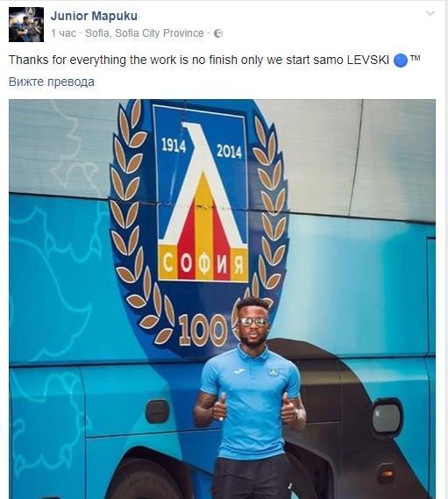Open the Junior Mapuku profile name link
Screen dimensions: 448x499
pos(94,16)
